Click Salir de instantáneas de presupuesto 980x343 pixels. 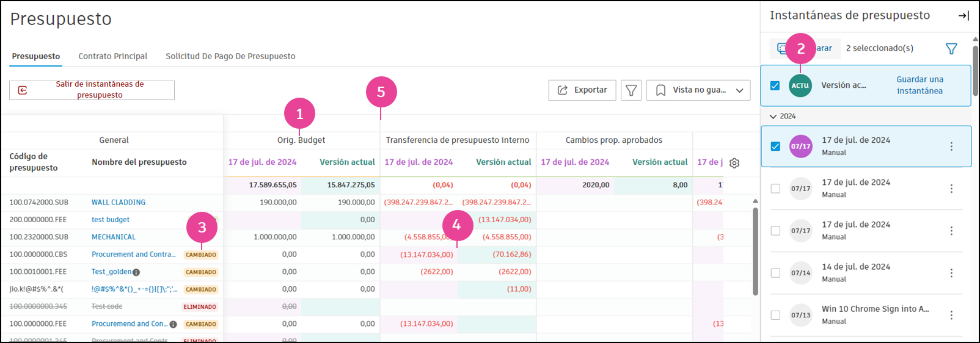(92, 90)
